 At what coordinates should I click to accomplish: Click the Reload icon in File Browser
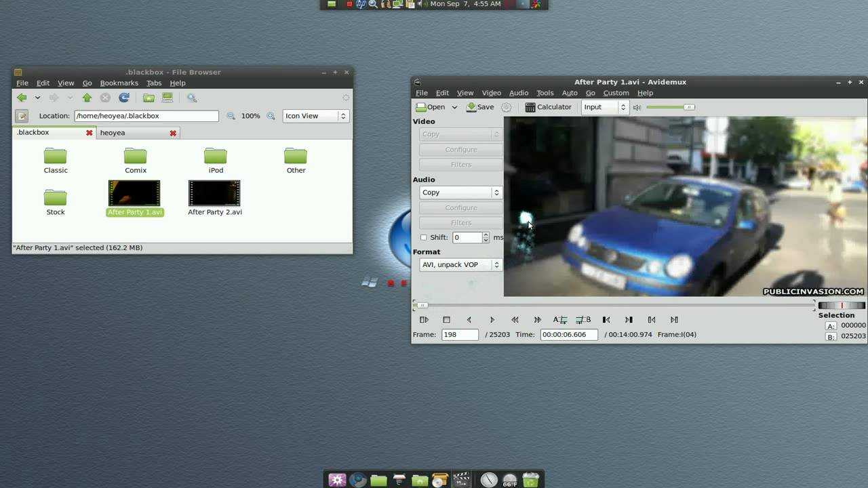click(x=124, y=98)
